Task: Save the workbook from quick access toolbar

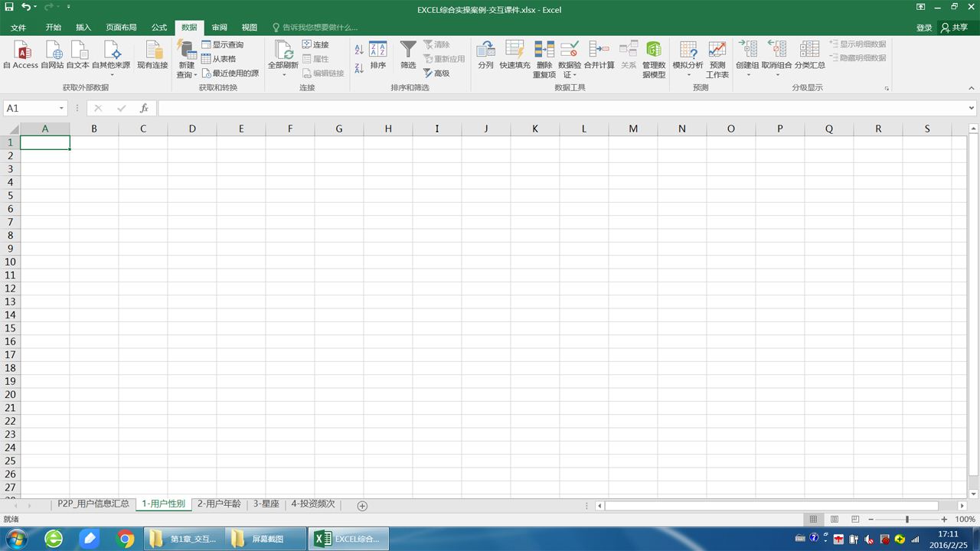Action: (x=9, y=7)
